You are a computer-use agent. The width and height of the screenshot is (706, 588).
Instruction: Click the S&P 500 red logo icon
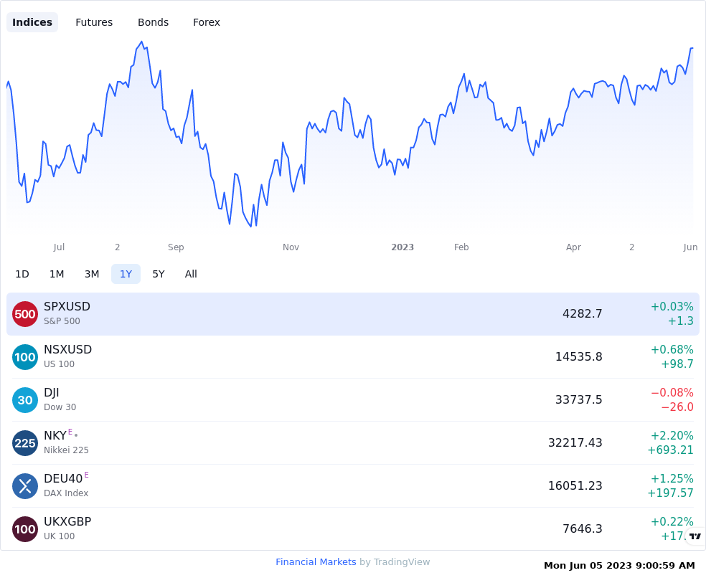pos(25,314)
